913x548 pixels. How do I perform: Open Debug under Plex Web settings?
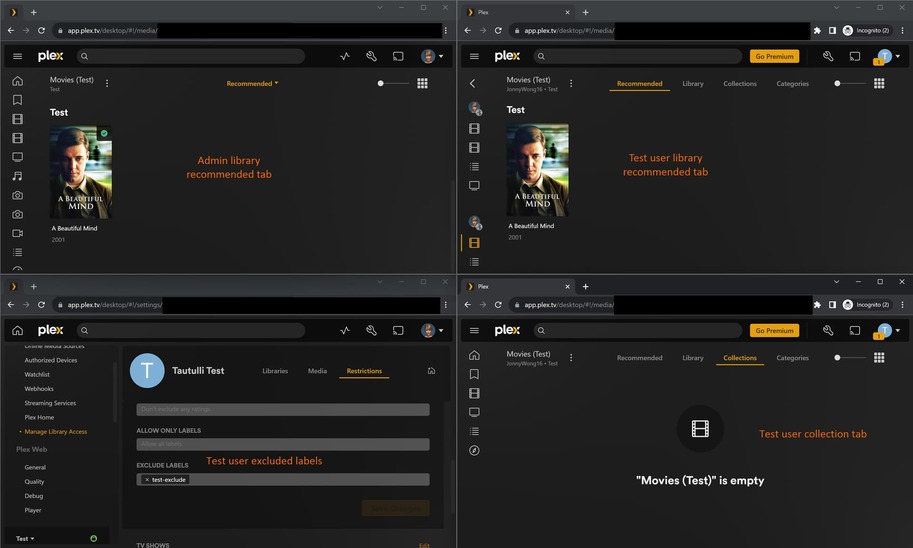[34, 496]
